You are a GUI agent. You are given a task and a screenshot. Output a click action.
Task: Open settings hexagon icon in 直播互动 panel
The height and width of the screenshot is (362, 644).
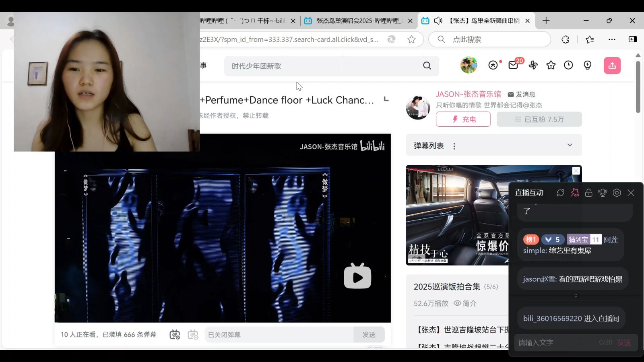[x=617, y=193]
